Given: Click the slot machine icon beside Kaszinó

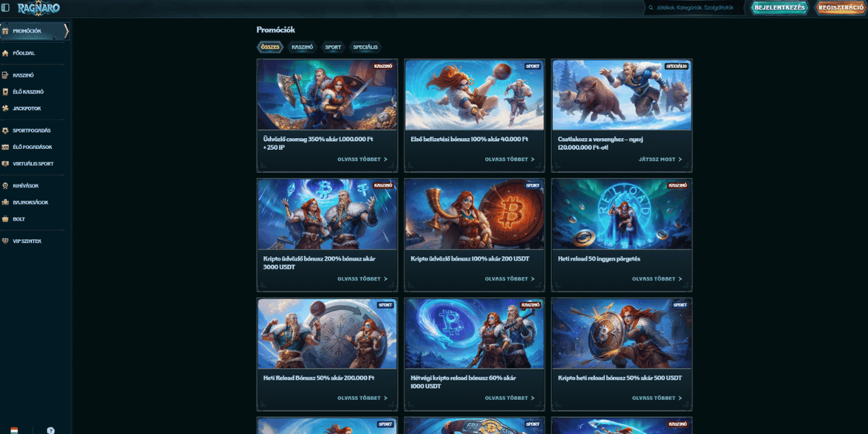Looking at the screenshot, I should pos(6,75).
